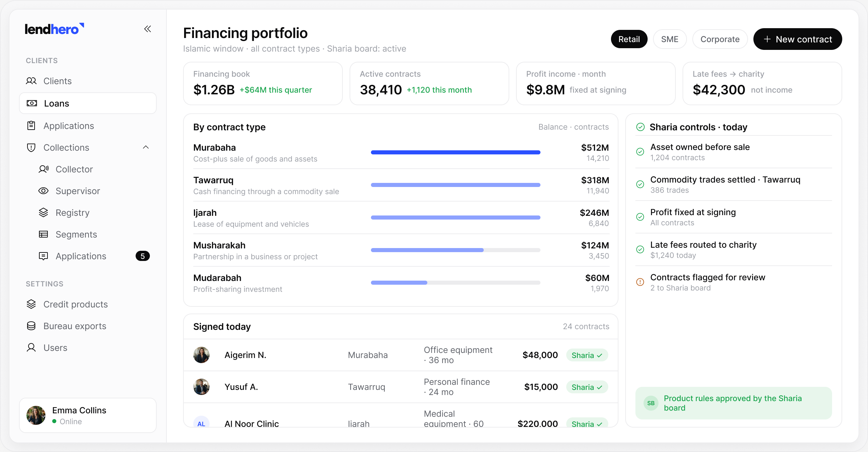
Task: Click the Loans banknote icon
Action: point(32,103)
